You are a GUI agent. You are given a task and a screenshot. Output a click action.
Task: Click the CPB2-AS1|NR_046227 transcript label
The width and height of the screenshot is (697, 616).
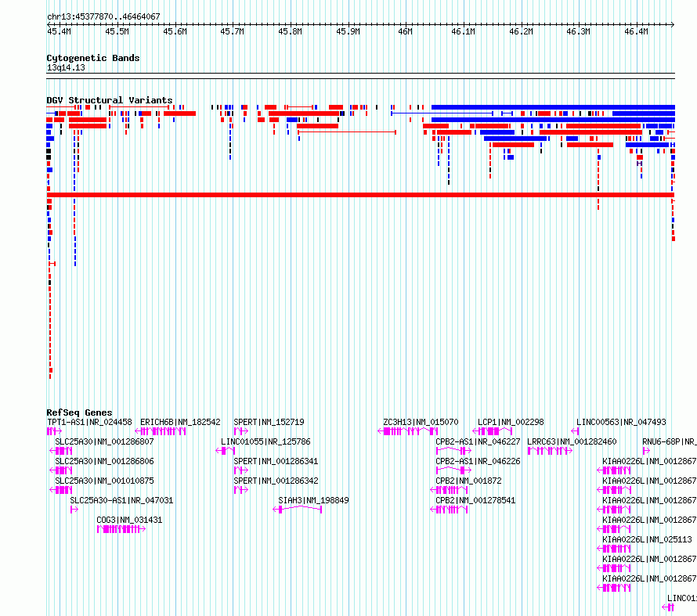point(478,441)
